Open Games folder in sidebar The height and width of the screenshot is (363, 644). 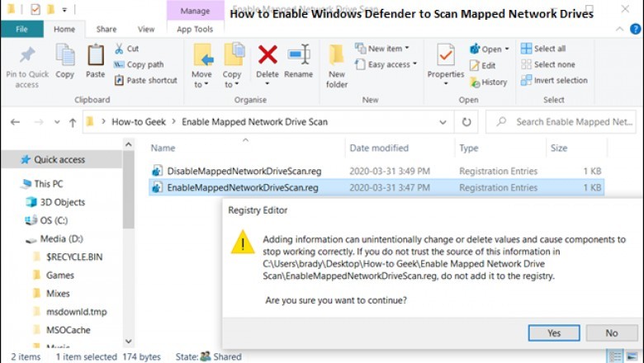point(59,276)
